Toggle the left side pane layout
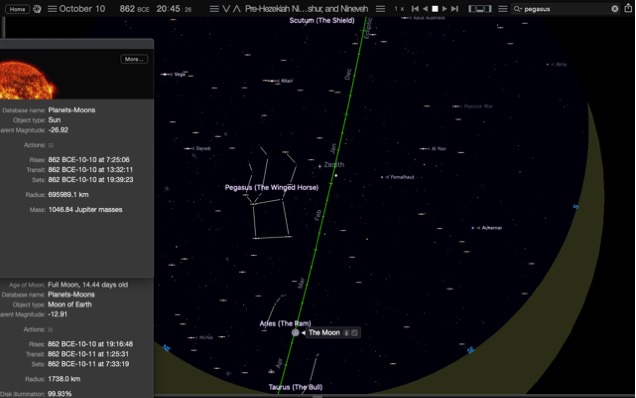636x398 pixels. point(472,9)
